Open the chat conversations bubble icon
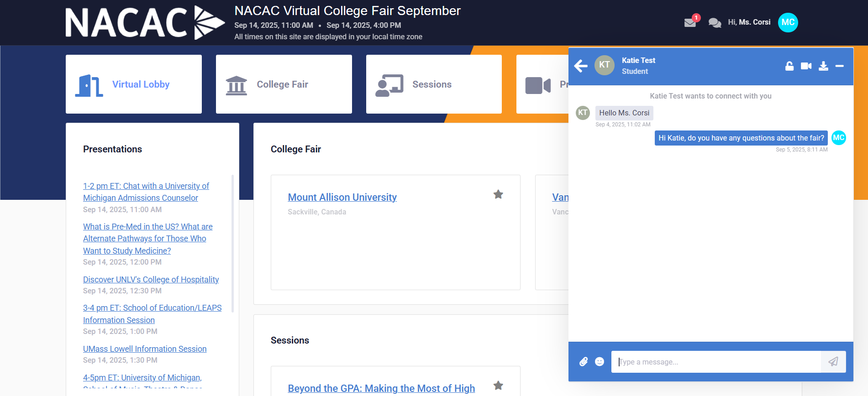 (715, 23)
